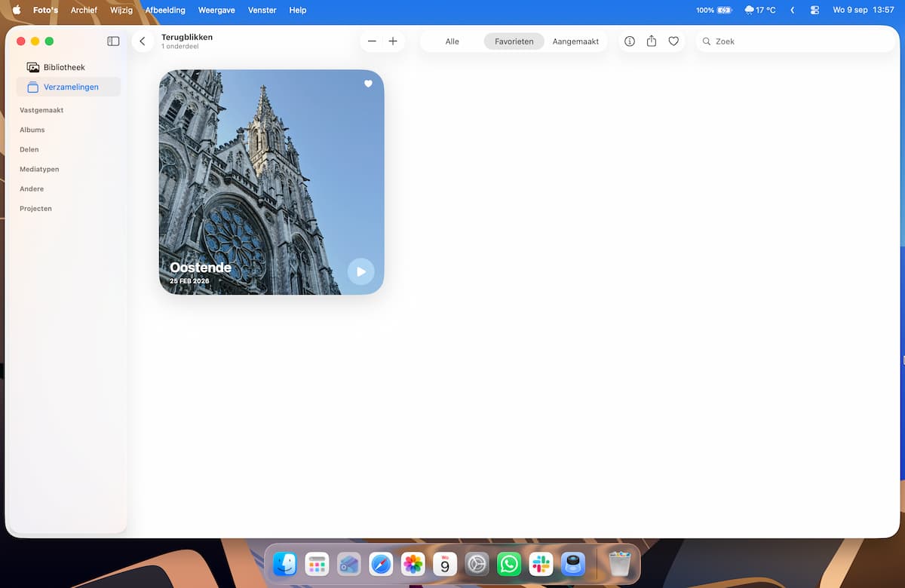The height and width of the screenshot is (588, 905).
Task: Open the Afbeelding menu
Action: click(165, 10)
